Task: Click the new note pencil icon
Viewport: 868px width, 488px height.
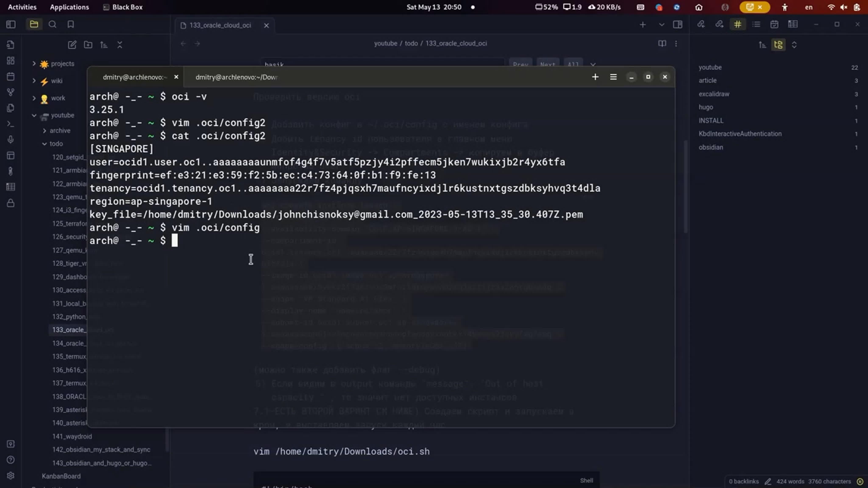Action: [x=72, y=45]
